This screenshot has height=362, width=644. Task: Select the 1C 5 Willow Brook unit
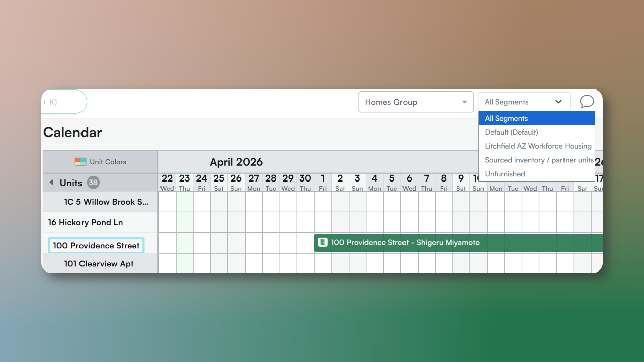106,202
